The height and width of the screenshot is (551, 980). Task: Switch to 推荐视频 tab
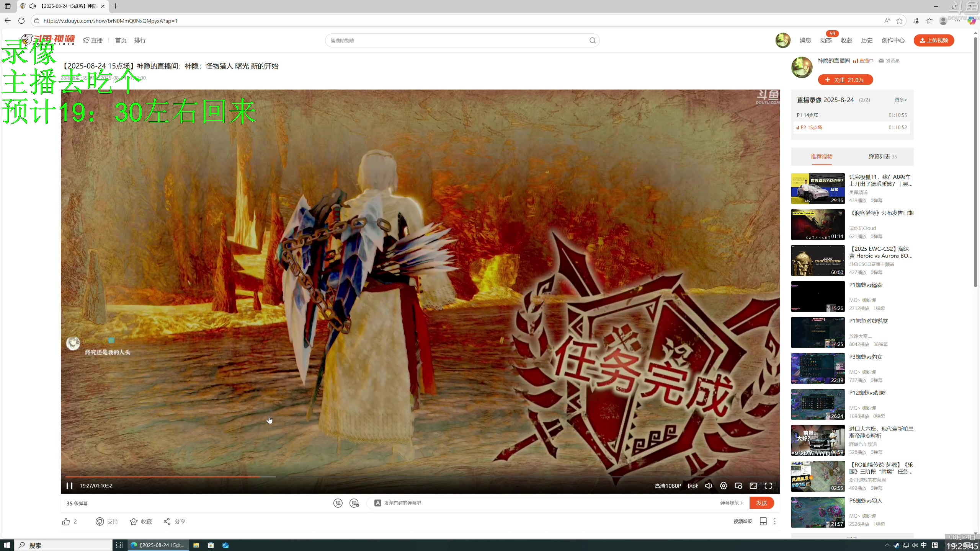pos(822,156)
